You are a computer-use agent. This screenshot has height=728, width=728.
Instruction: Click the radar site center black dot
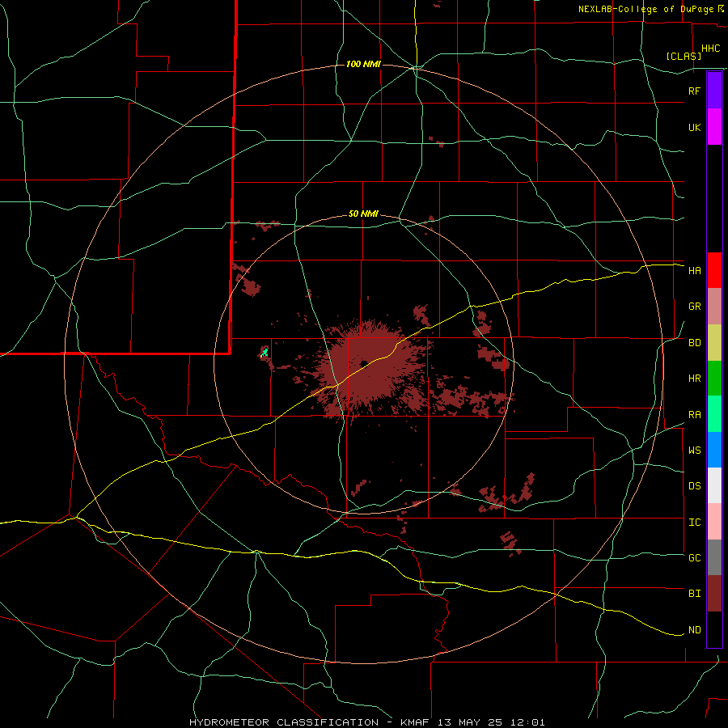pos(364,363)
